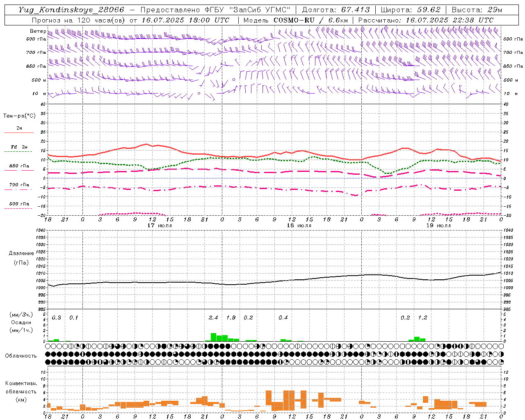The image size is (525, 420).
Task: Select the 700 гПа temperature legend entry
Action: point(19,185)
